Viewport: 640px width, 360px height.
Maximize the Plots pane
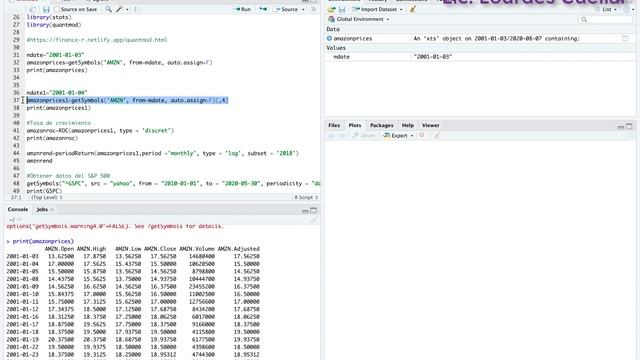click(x=629, y=127)
